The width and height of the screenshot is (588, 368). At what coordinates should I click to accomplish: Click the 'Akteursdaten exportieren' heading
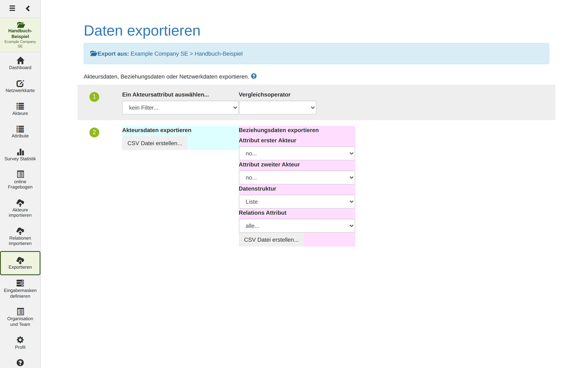pyautogui.click(x=157, y=130)
